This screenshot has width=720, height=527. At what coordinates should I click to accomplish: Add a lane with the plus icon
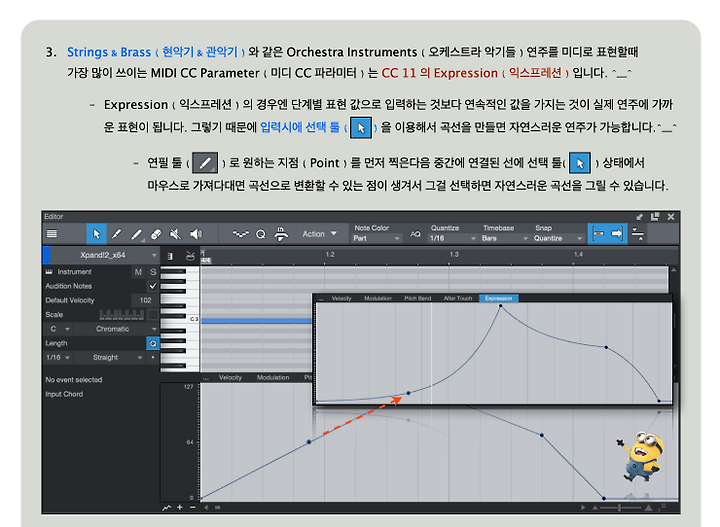[x=180, y=507]
